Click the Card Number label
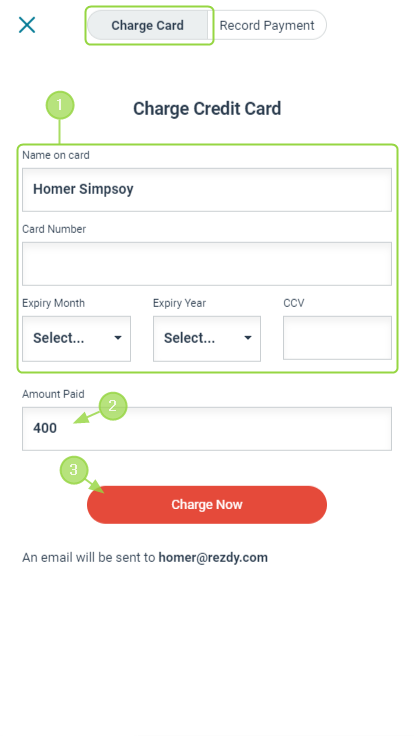 click(x=54, y=229)
